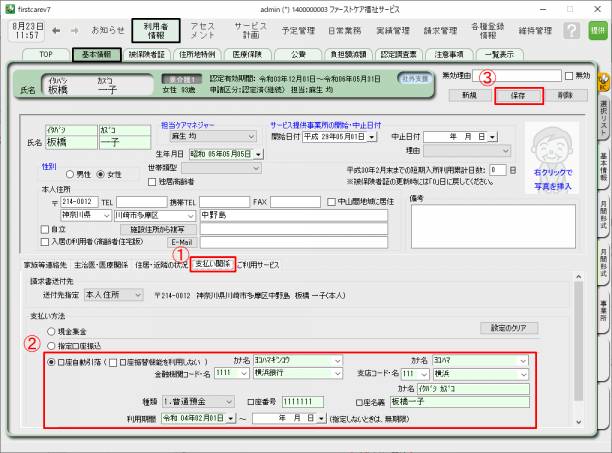612x453 pixels.
Task: Click the 保存 save button
Action: (518, 96)
